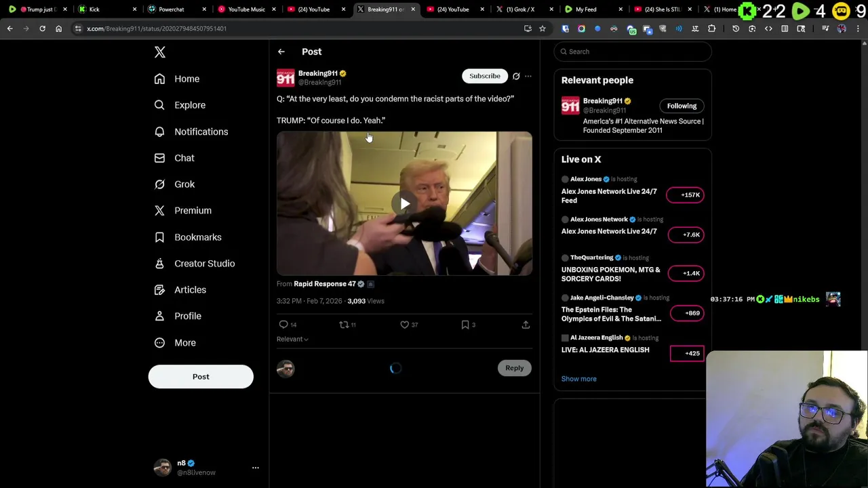Open Notifications

[191, 131]
